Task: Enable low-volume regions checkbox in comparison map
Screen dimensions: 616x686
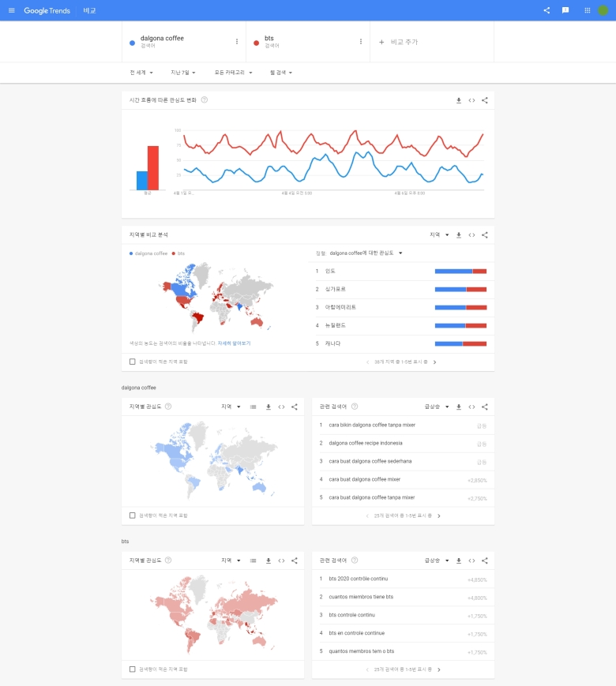Action: [x=133, y=362]
